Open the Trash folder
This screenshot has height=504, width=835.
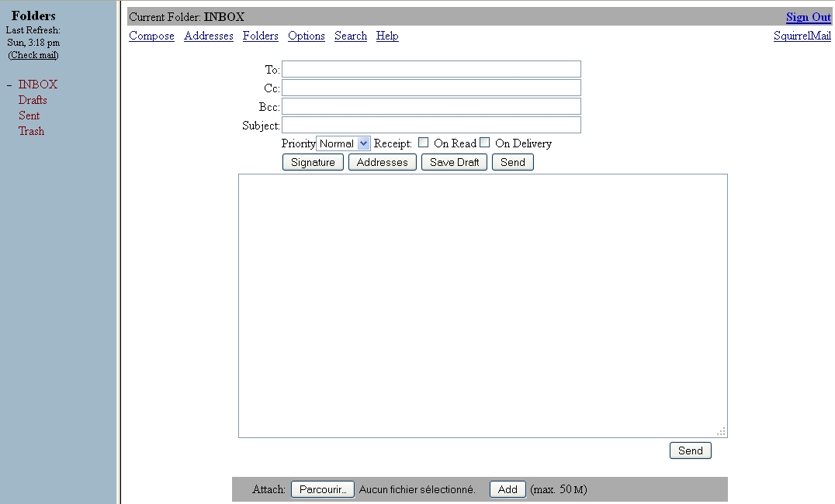[x=31, y=131]
